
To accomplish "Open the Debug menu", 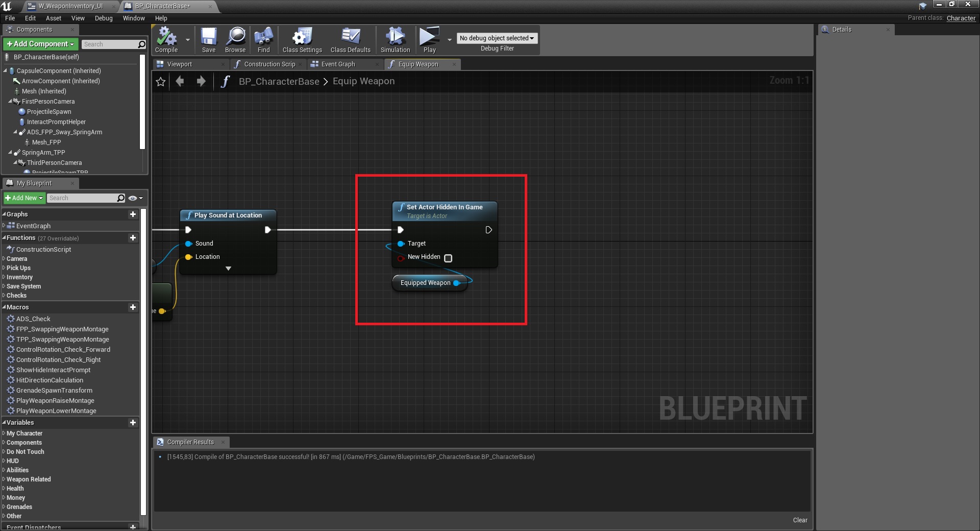I will (104, 18).
